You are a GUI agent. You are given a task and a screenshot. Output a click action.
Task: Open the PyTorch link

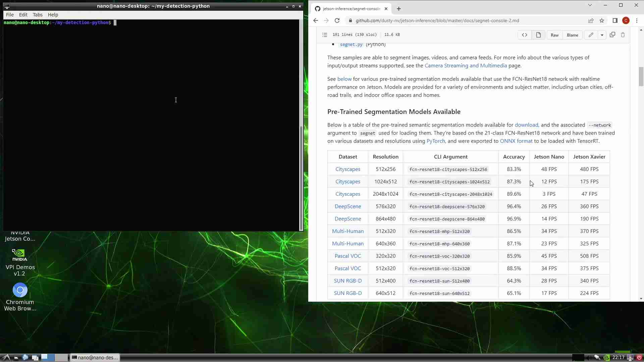pos(435,141)
